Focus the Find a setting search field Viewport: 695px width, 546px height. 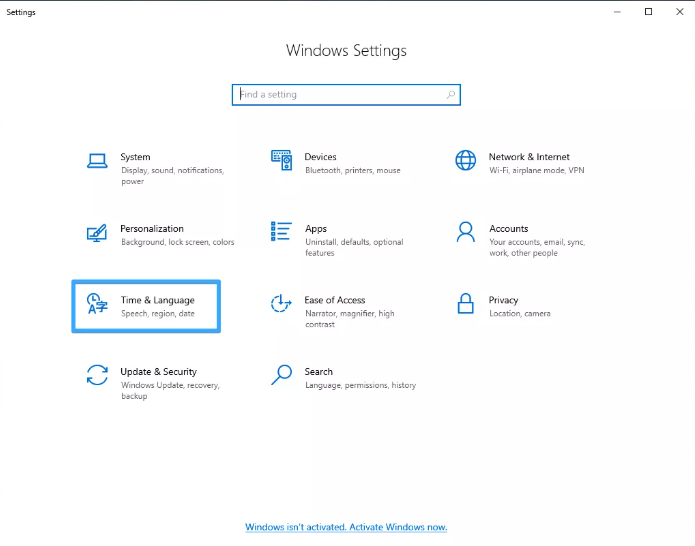coord(346,95)
